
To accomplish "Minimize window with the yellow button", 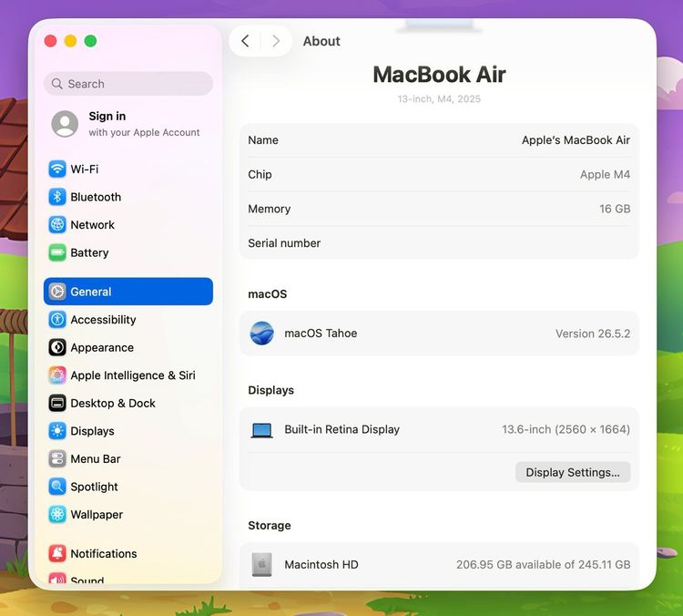I will click(70, 41).
